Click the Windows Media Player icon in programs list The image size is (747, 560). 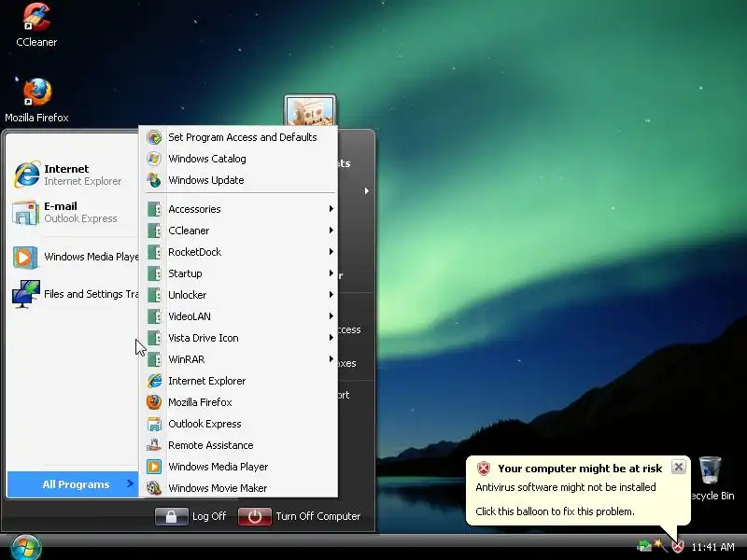[154, 466]
